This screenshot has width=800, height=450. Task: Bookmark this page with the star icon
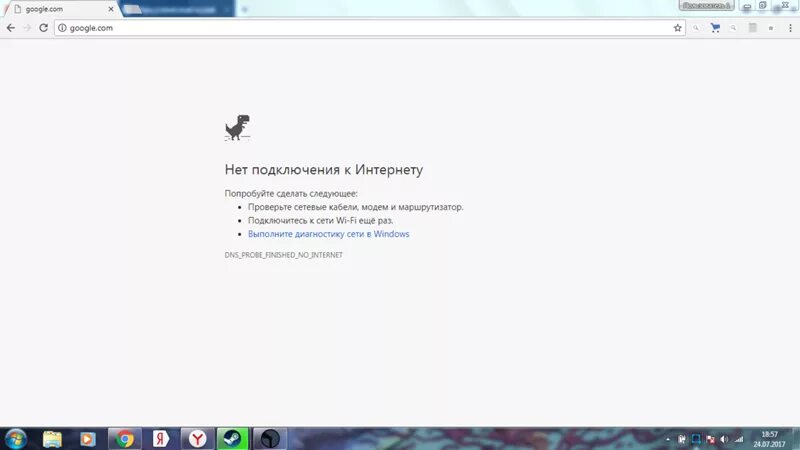click(677, 28)
